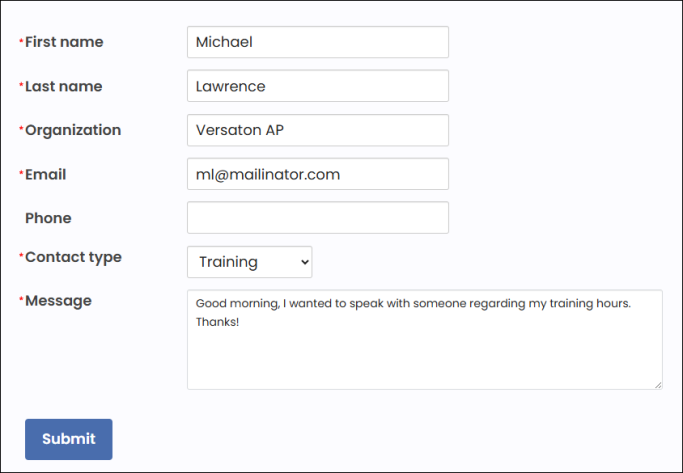Focus the Organization field showing Versaton AP

point(317,130)
